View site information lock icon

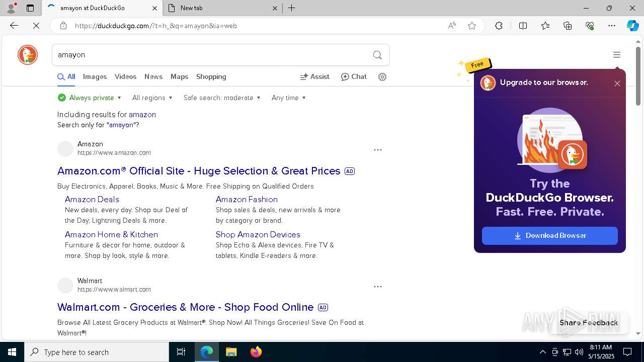[63, 26]
